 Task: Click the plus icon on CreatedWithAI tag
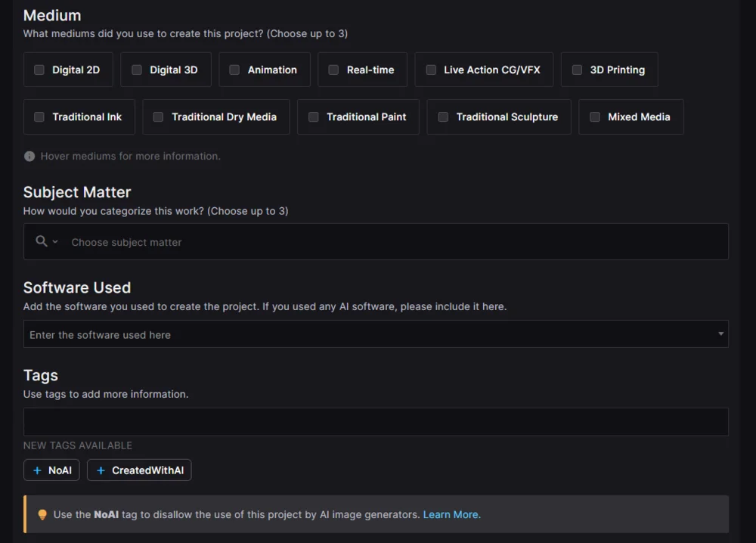tap(101, 470)
